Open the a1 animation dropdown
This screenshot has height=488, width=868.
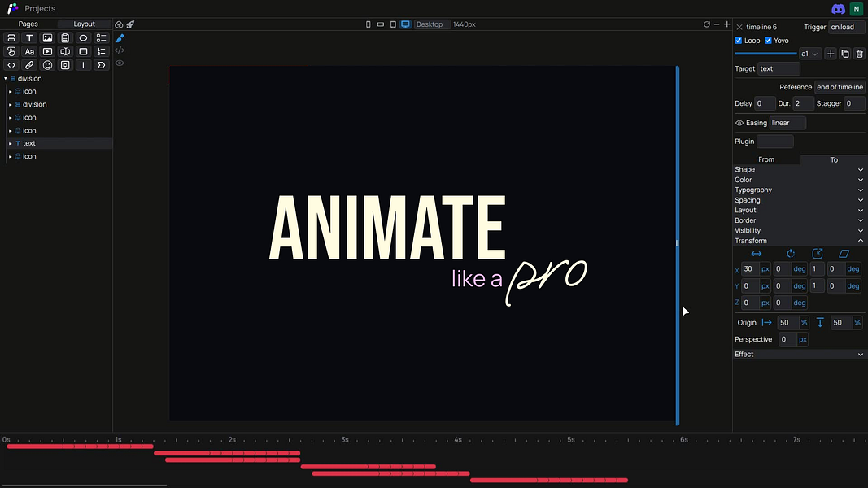click(809, 54)
